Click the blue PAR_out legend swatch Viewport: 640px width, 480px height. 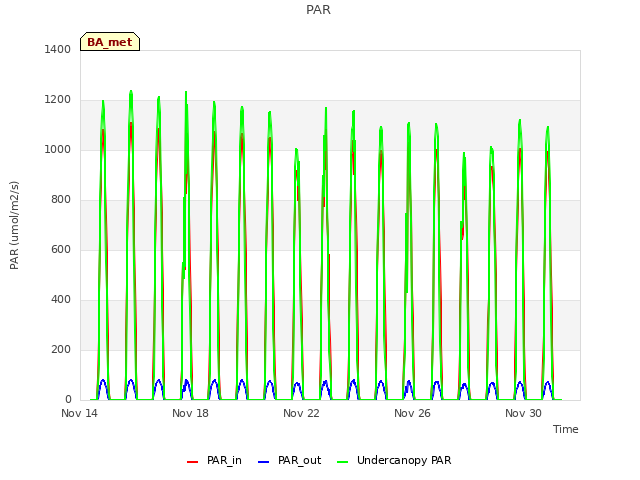pos(264,462)
